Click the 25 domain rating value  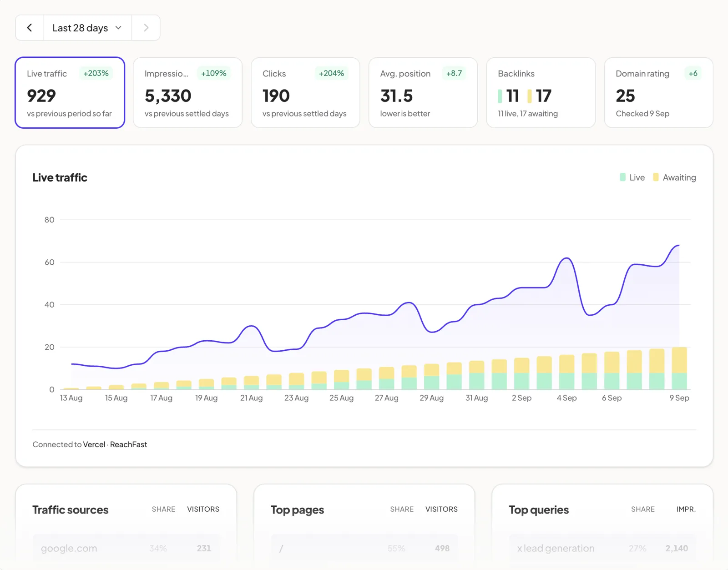(625, 96)
